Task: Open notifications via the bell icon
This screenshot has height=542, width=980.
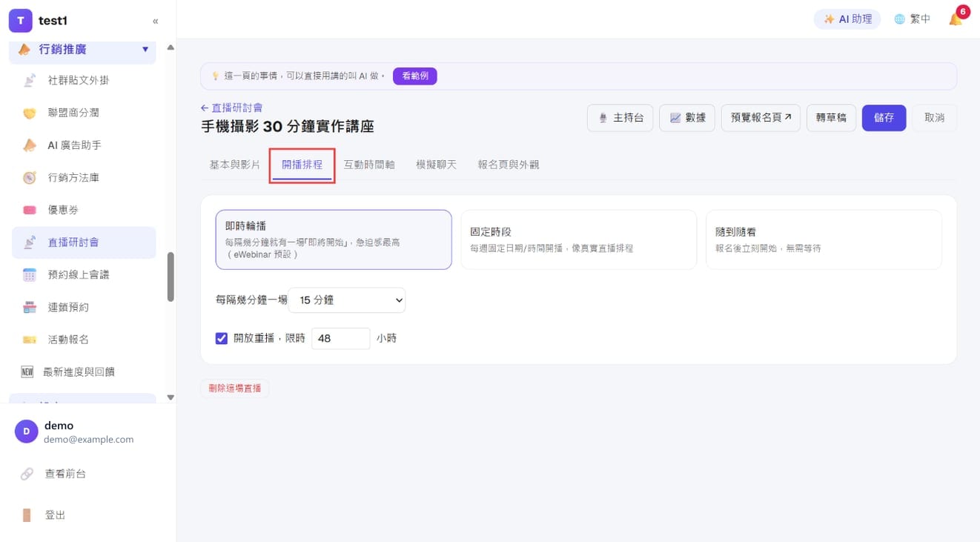Action: tap(956, 19)
